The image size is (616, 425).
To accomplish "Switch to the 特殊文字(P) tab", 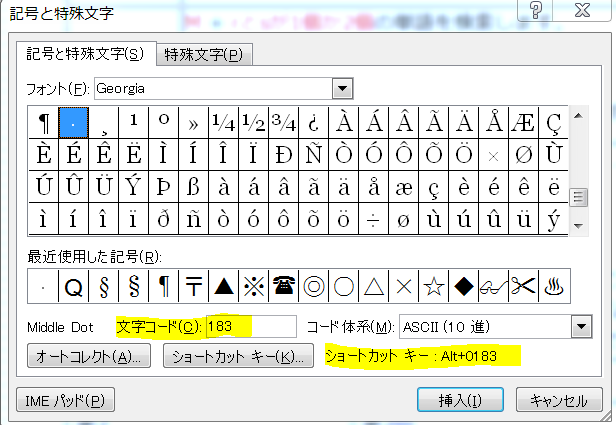I will [204, 54].
